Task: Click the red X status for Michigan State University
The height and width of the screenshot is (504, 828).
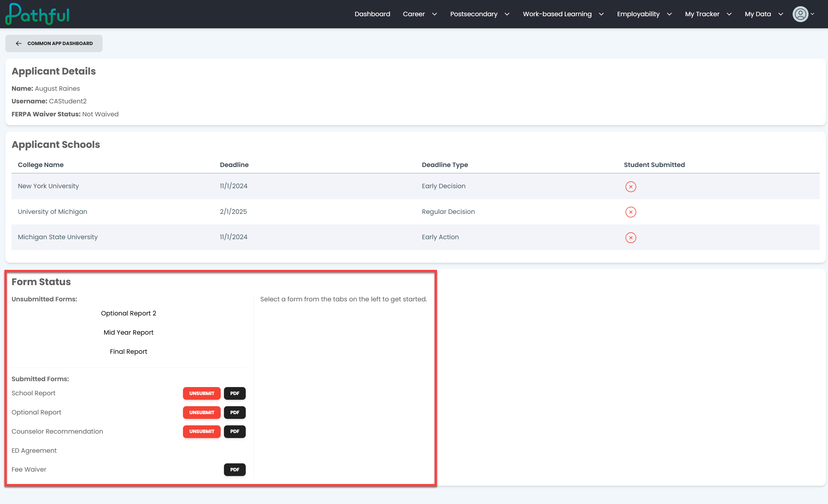Action: pyautogui.click(x=630, y=237)
